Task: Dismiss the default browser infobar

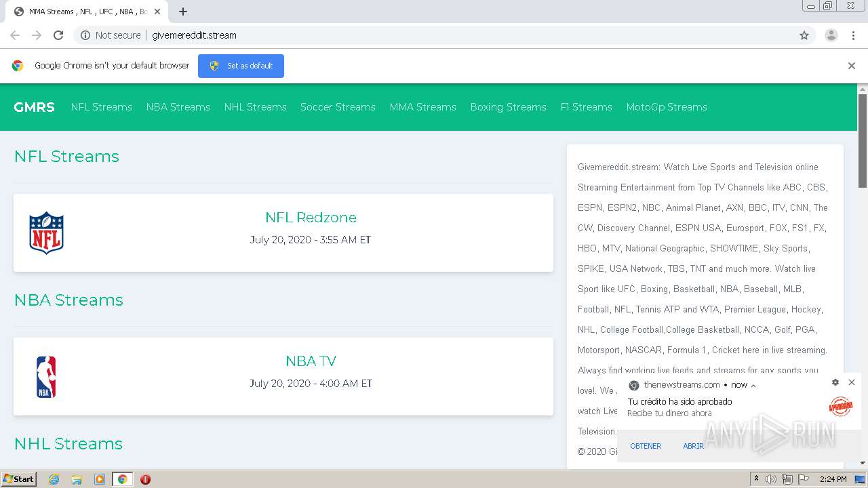Action: point(852,66)
